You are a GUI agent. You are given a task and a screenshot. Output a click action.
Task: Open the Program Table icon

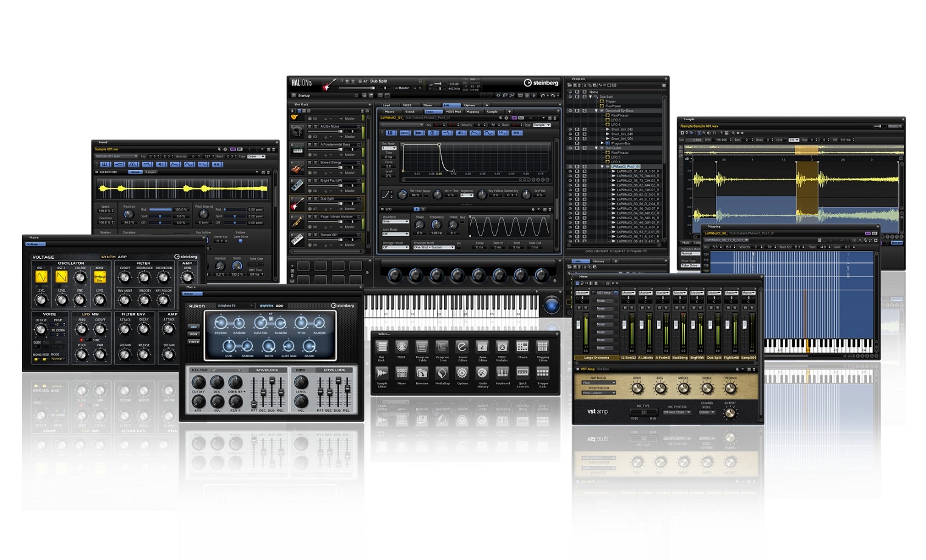422,347
